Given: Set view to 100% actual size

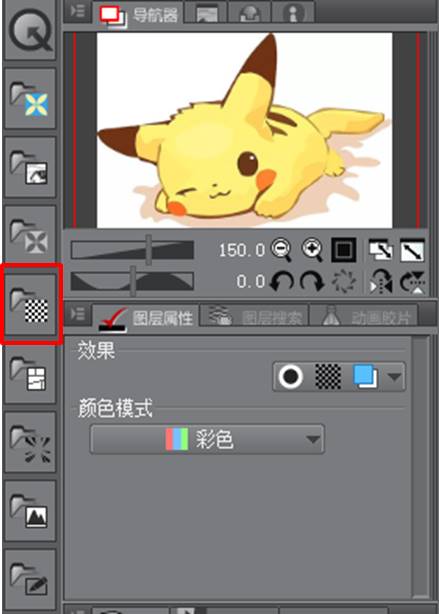Looking at the screenshot, I should point(343,250).
